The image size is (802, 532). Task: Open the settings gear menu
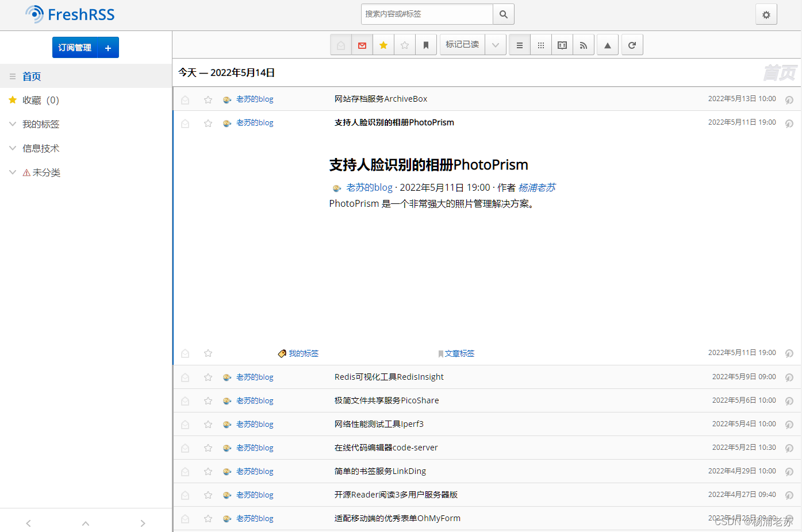(x=766, y=15)
